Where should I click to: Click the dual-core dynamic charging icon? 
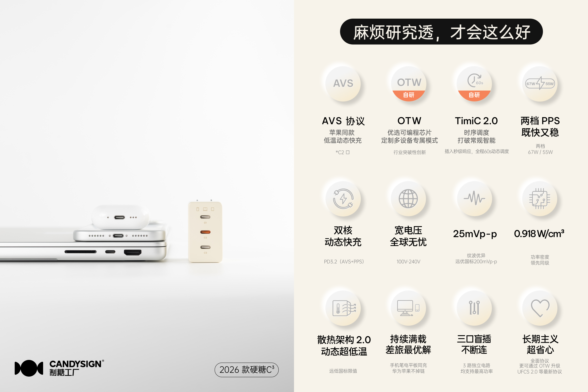point(343,199)
